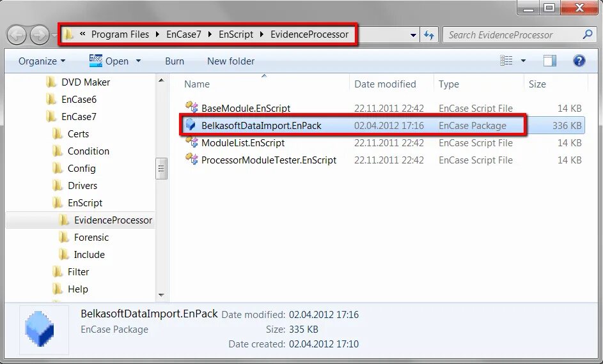Maximize the Explorer window
Viewport: 603px width, 364px height.
[549, 8]
